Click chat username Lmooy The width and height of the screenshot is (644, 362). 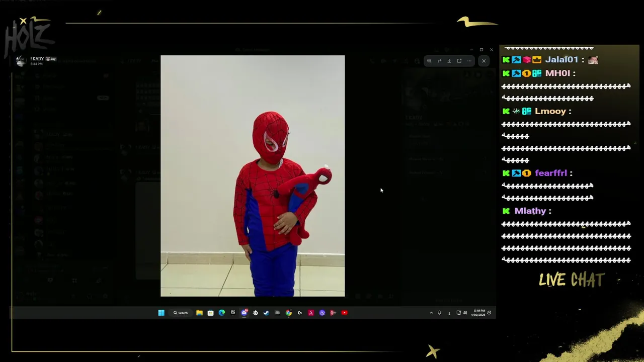[550, 111]
